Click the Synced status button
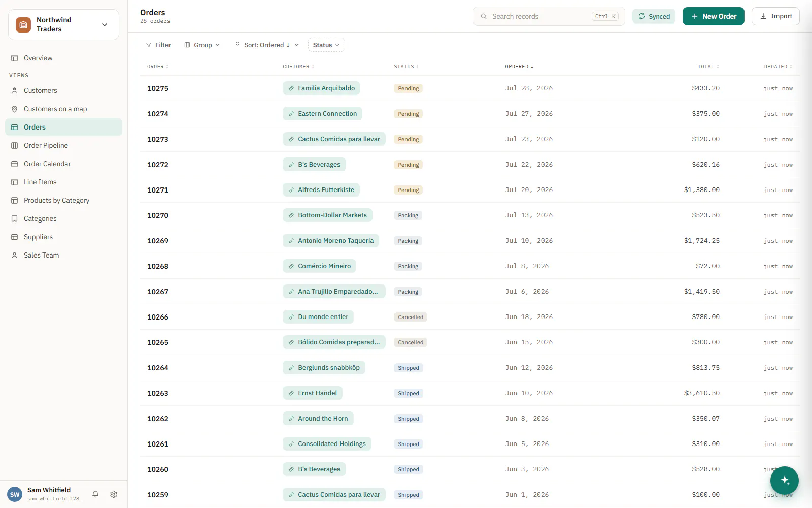The width and height of the screenshot is (812, 508). 654,16
